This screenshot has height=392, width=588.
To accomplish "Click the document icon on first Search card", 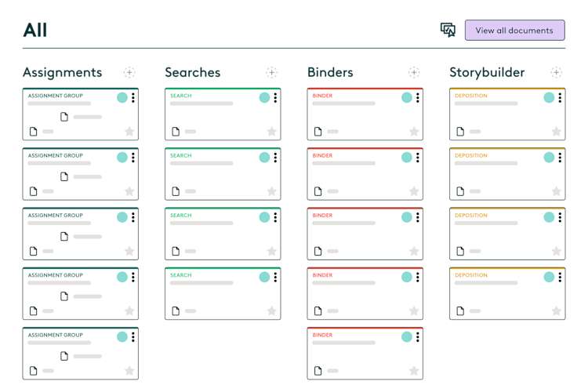I will coord(176,132).
